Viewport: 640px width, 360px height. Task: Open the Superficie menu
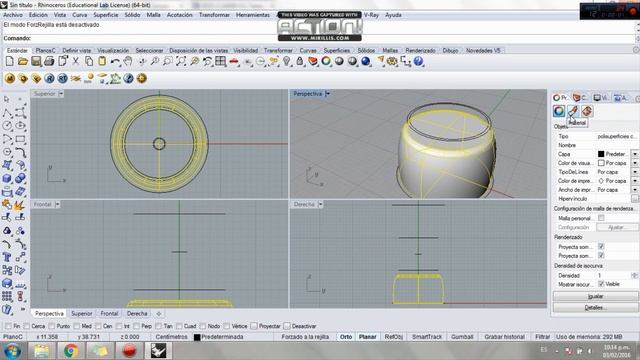point(106,15)
